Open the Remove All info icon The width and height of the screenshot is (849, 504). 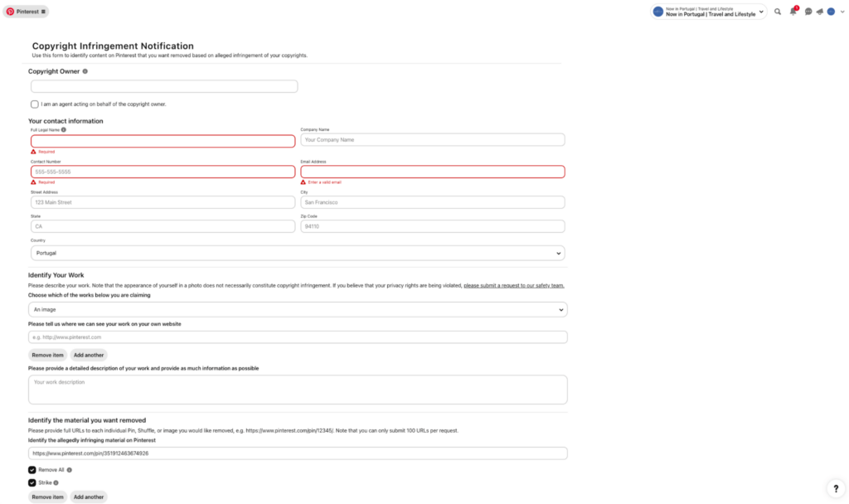click(70, 470)
